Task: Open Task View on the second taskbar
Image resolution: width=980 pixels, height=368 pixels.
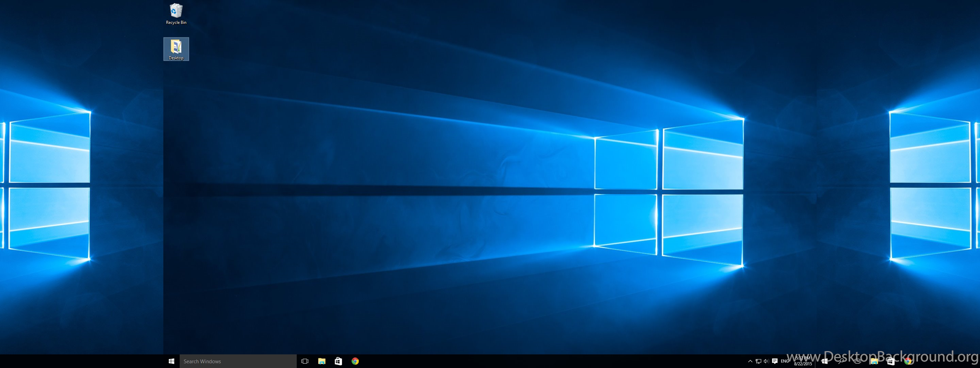Action: pyautogui.click(x=857, y=361)
